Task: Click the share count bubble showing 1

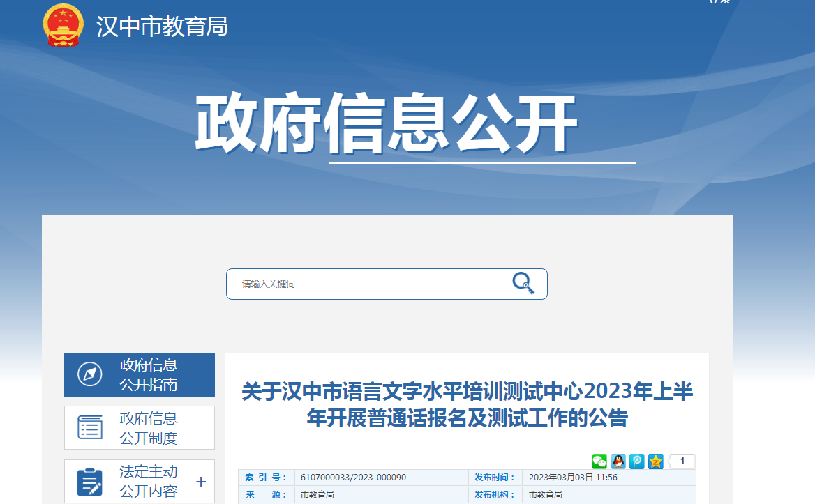Action: (682, 461)
